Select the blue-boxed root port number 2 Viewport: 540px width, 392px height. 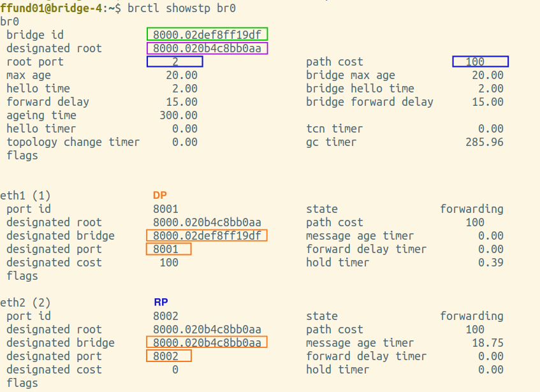pyautogui.click(x=175, y=62)
